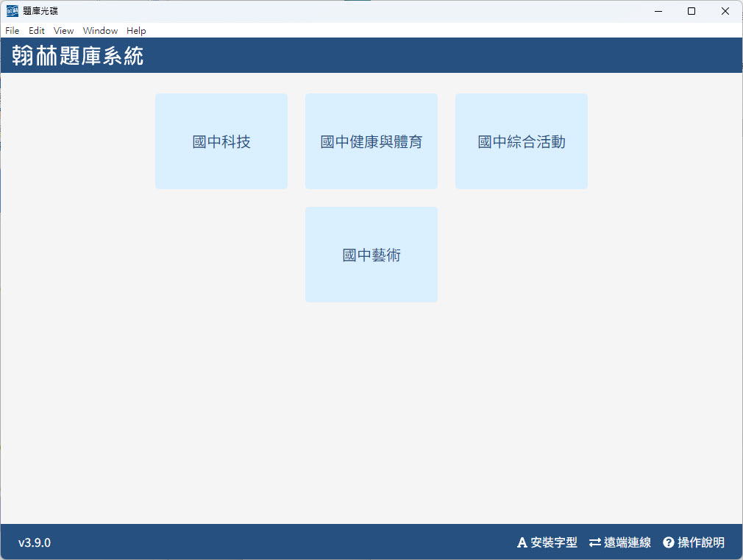Open the 國中科技 subject card

click(221, 141)
